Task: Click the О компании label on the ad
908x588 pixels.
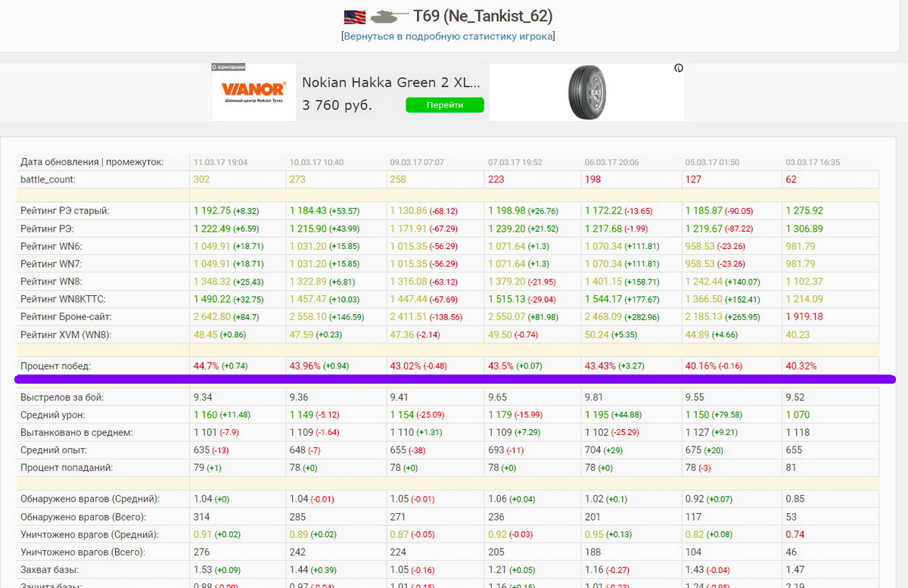Action: coord(229,67)
